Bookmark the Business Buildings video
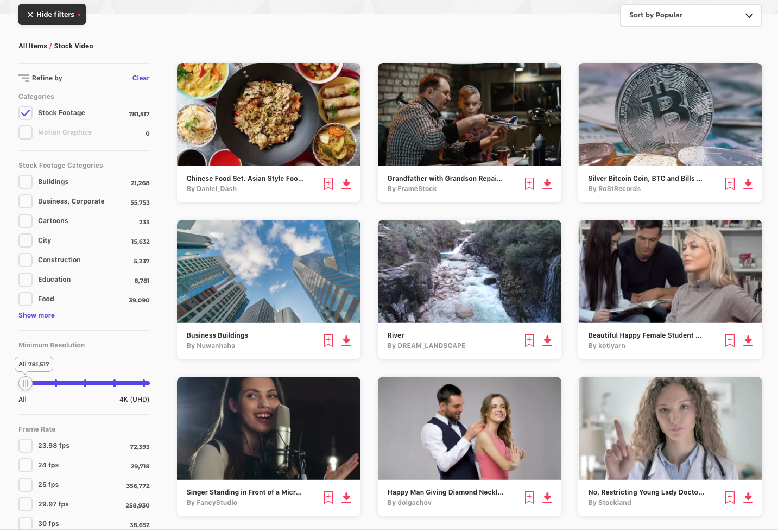Image resolution: width=778 pixels, height=532 pixels. click(x=328, y=340)
